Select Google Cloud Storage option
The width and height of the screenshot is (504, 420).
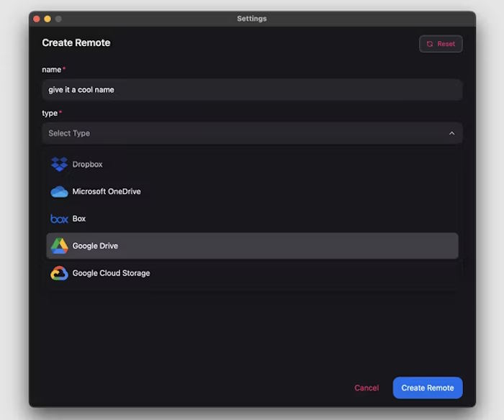coord(252,273)
